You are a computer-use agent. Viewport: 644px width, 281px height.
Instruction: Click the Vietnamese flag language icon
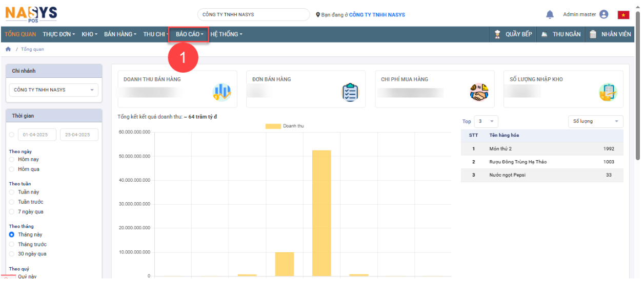[623, 14]
